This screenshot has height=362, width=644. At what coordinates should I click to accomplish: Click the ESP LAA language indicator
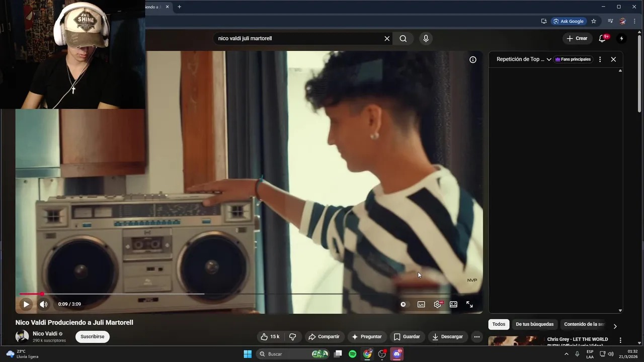(x=590, y=354)
